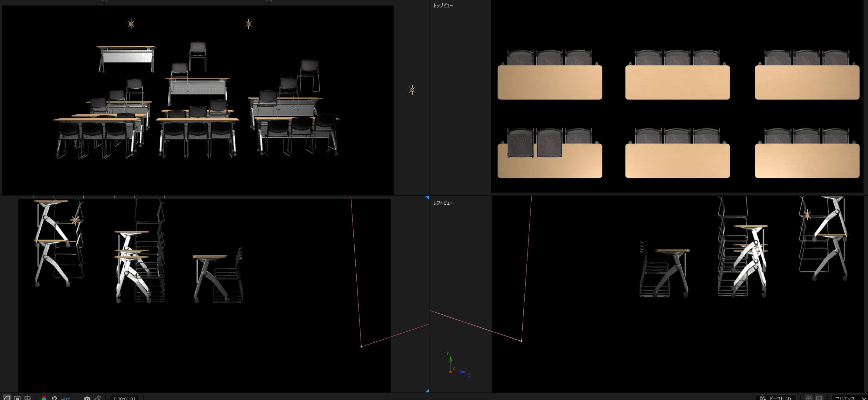
Task: Select the desk with chairs overlapping its tabletop
Action: tap(550, 153)
